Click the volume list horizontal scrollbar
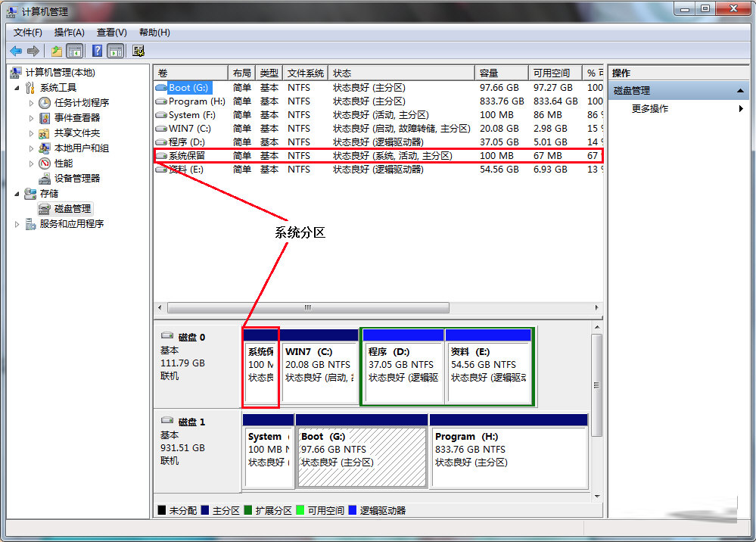 coord(307,308)
